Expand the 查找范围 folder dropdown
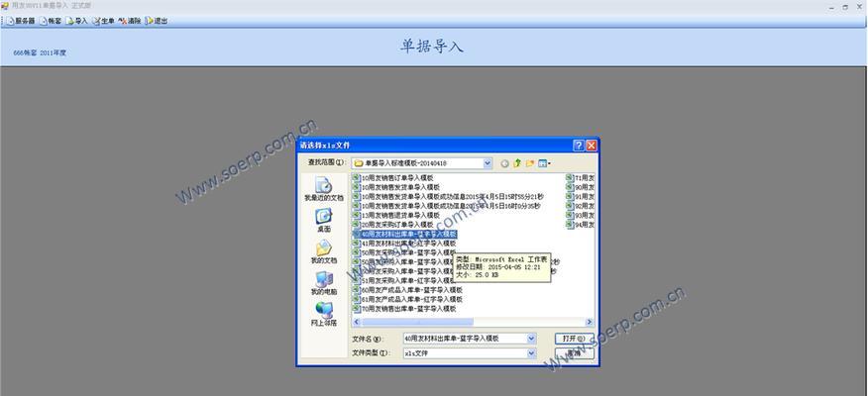868x396 pixels. click(488, 163)
